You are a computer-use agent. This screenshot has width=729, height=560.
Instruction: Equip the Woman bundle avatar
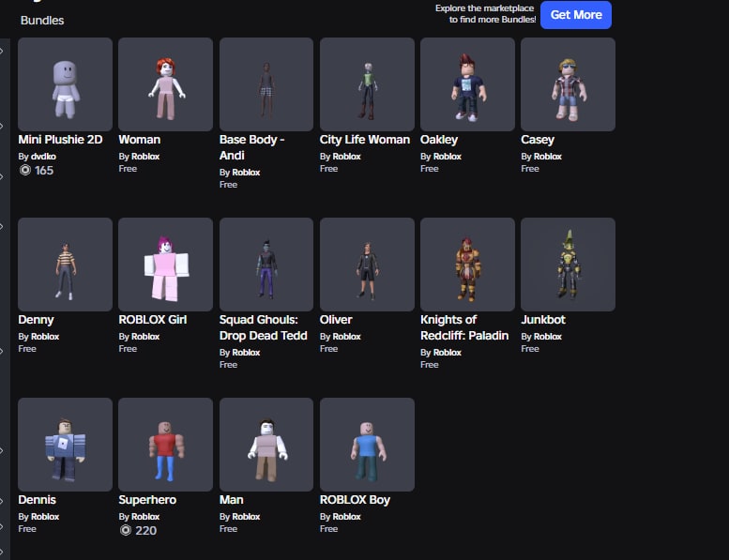coord(165,84)
